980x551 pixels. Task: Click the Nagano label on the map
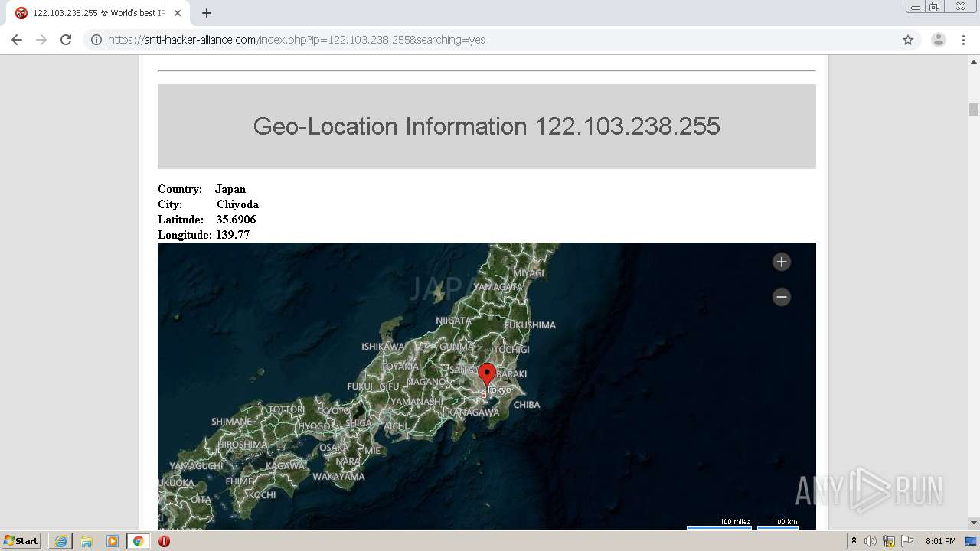pos(426,382)
